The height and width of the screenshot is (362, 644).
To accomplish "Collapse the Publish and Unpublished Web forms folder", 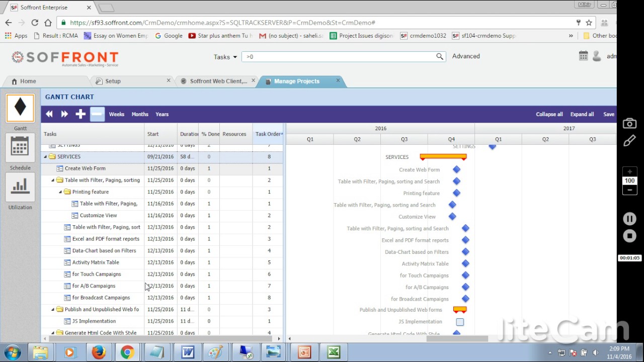I will tap(53, 310).
